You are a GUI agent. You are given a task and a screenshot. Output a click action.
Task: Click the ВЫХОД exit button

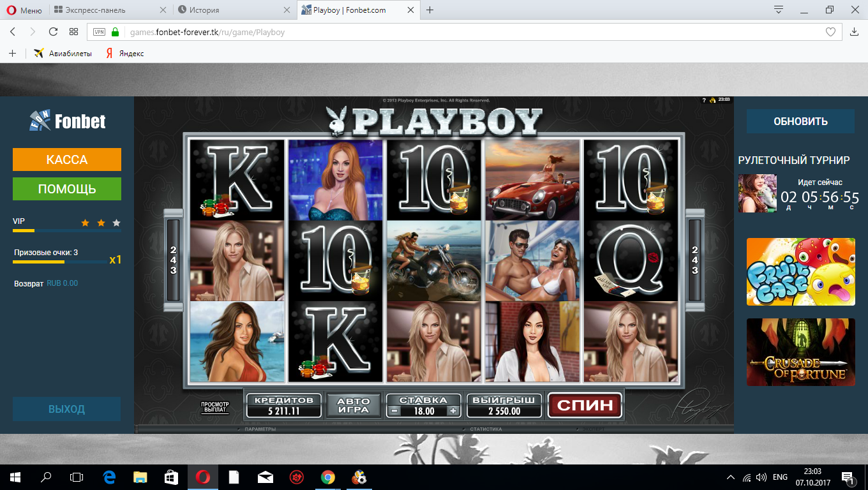click(x=67, y=409)
